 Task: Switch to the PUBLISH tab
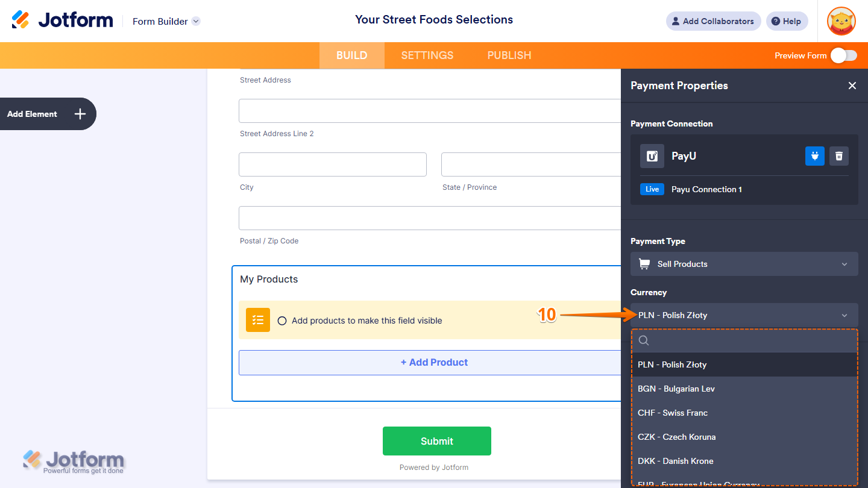tap(509, 55)
